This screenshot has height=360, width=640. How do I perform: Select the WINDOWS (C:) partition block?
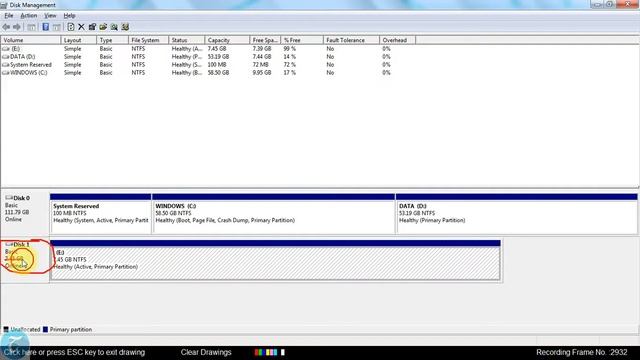pos(273,214)
